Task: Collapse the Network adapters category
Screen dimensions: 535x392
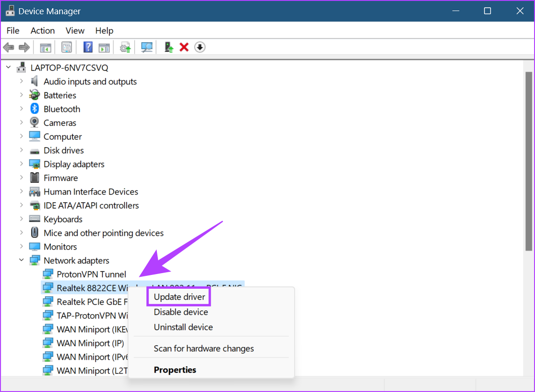Action: pyautogui.click(x=22, y=260)
